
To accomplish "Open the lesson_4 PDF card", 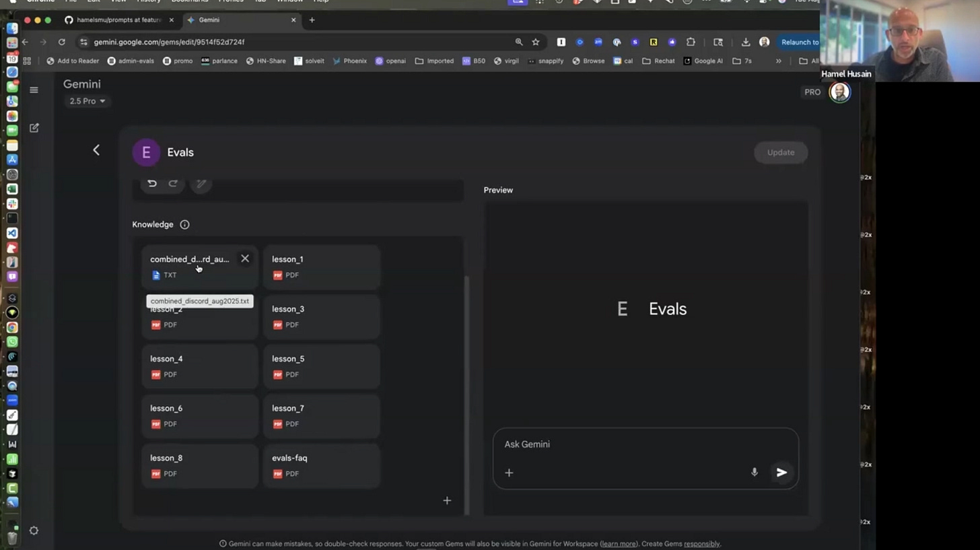I will coord(200,366).
